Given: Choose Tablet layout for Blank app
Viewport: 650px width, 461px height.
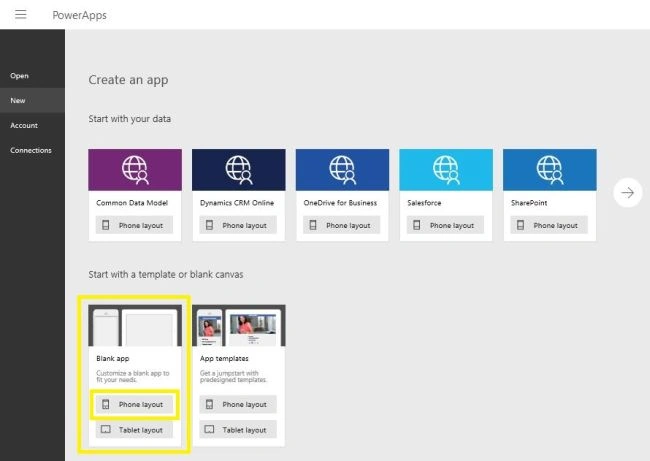Looking at the screenshot, I should tap(134, 429).
